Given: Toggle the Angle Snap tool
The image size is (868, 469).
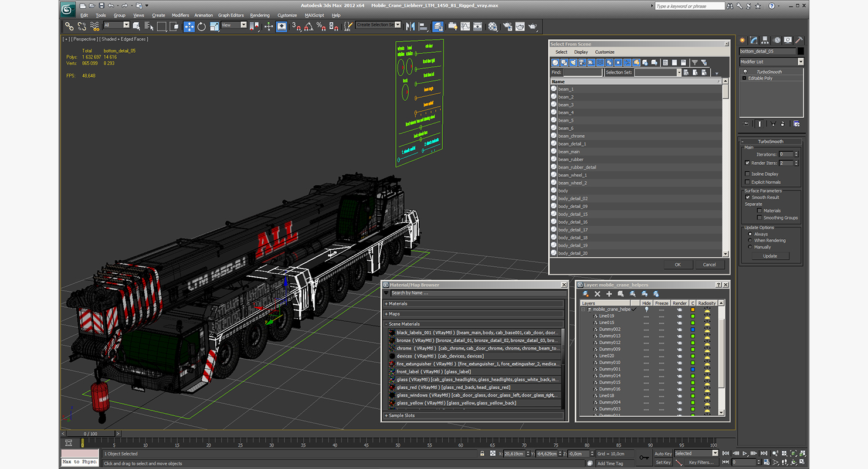Looking at the screenshot, I should [x=308, y=26].
